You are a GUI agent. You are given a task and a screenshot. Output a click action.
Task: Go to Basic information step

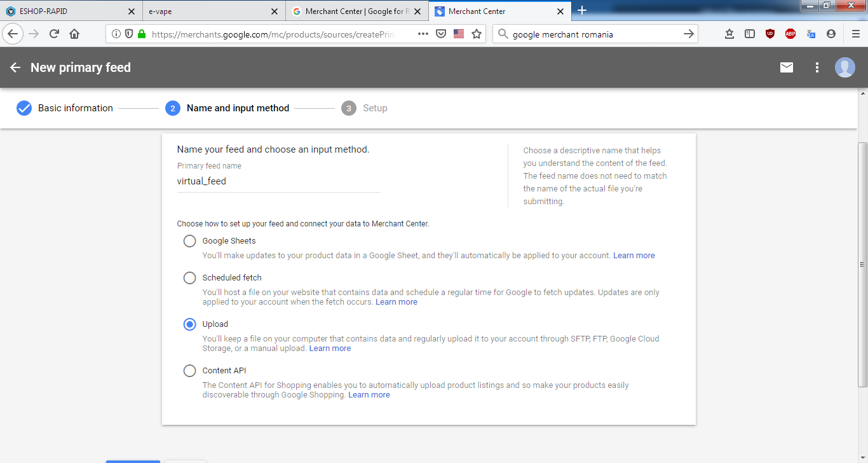(x=65, y=108)
